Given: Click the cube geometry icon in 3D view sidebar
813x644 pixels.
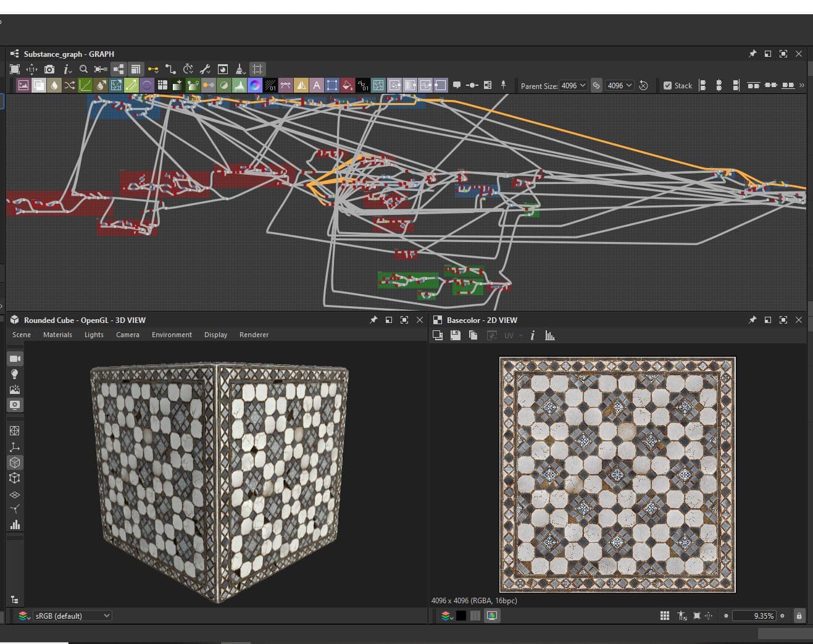Looking at the screenshot, I should pyautogui.click(x=15, y=462).
